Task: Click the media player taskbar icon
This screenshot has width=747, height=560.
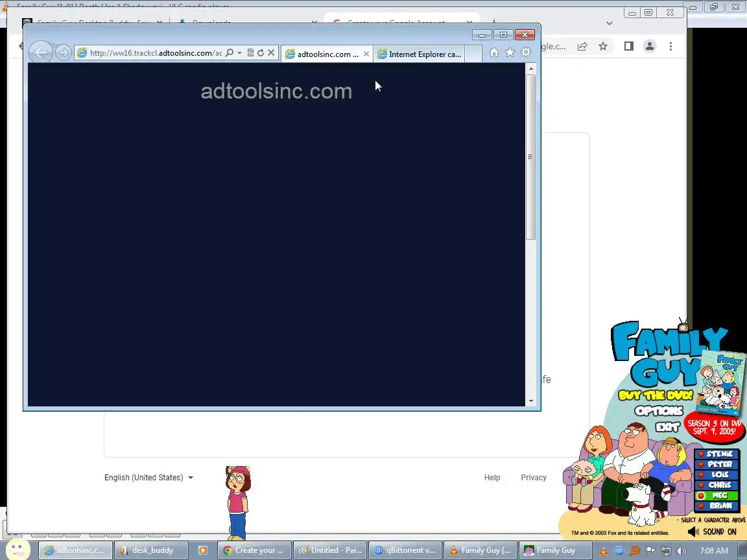Action: [202, 550]
